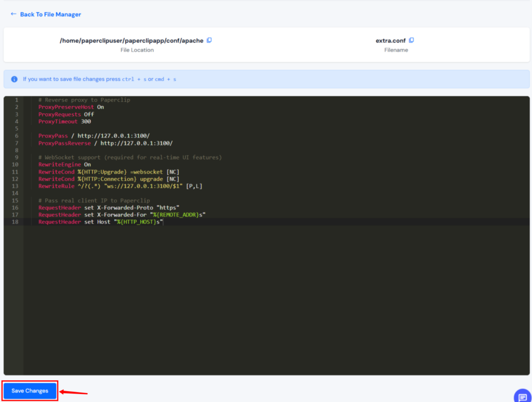This screenshot has height=402, width=532.
Task: Click the ProxyTimeout 300 line
Action: 64,122
